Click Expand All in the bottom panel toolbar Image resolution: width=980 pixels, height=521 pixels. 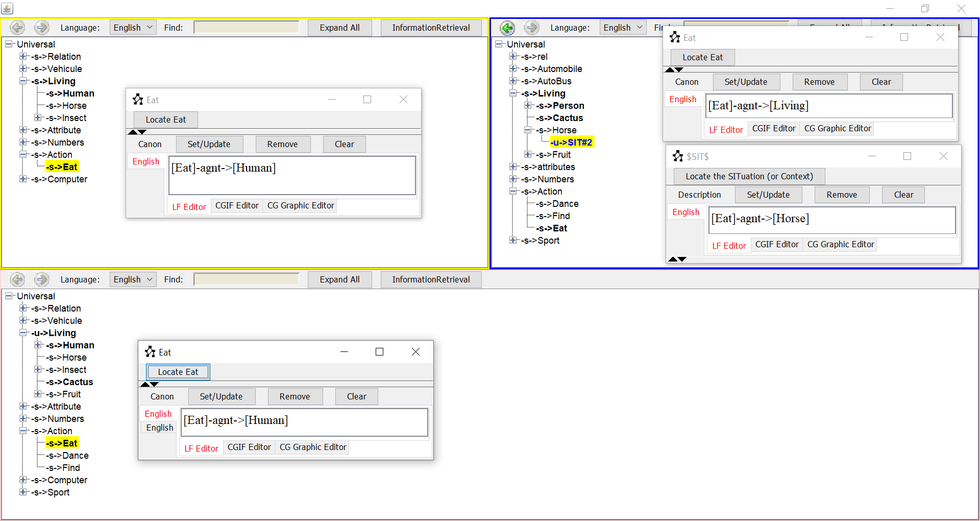click(339, 279)
